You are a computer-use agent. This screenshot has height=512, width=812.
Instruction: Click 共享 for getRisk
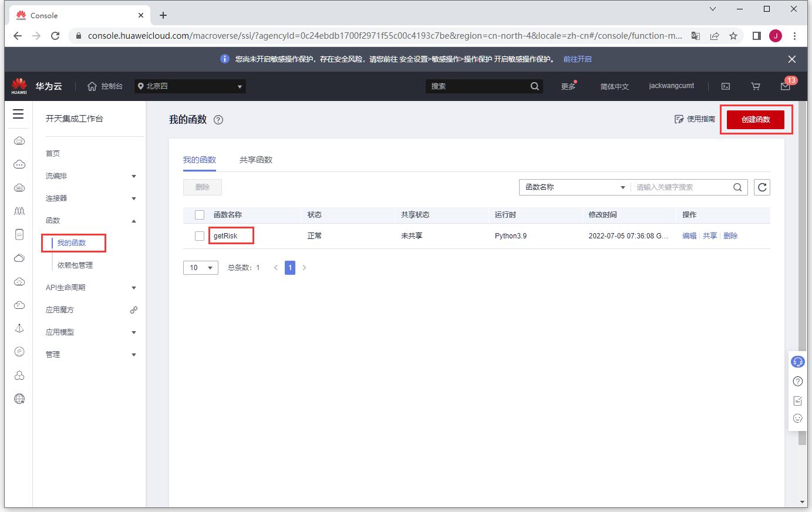click(710, 236)
